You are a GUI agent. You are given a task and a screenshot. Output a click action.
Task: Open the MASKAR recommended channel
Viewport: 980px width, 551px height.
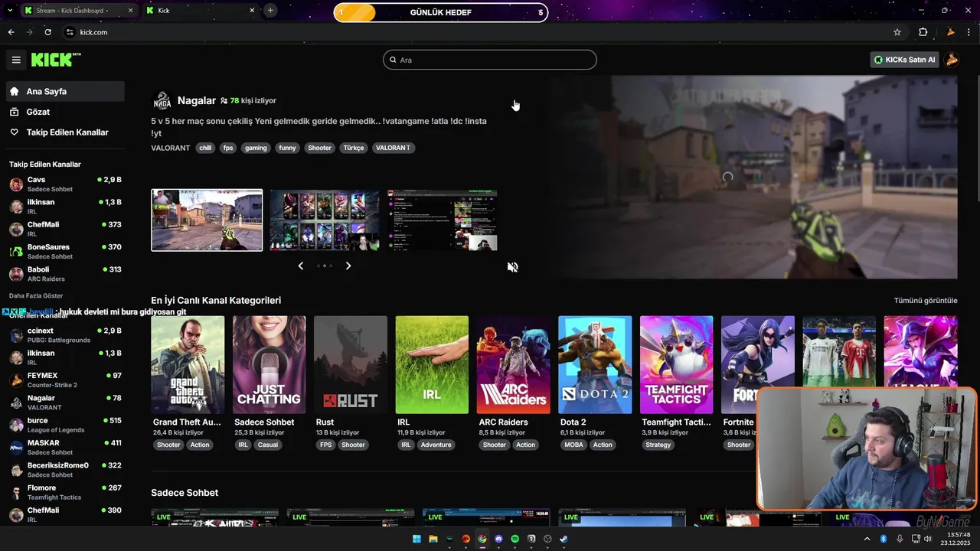pos(65,447)
